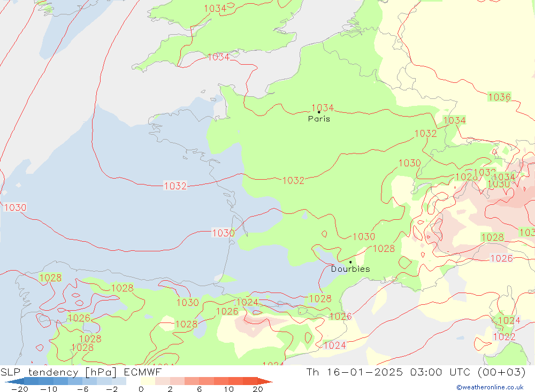Pick the light blue legend swatch above −2
535x392 pixels.
coord(111,381)
